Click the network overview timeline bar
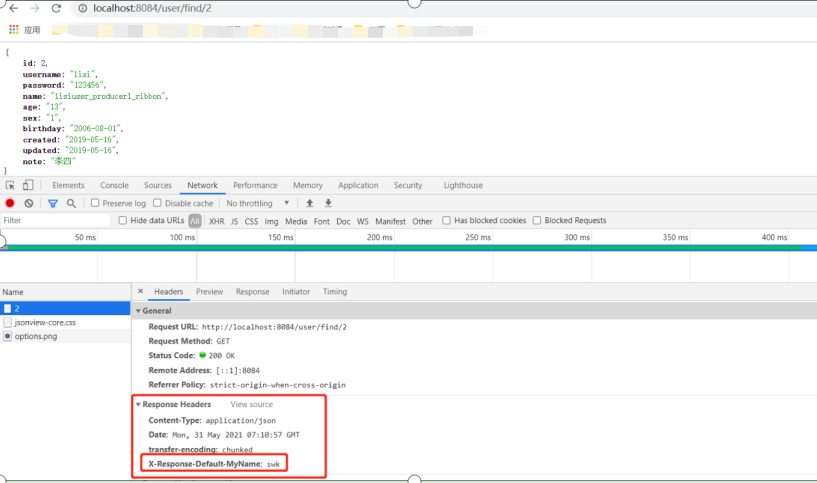This screenshot has height=483, width=817. [408, 248]
